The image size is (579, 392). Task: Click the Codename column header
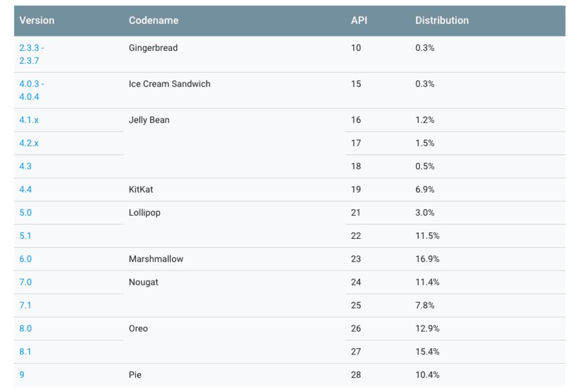click(x=154, y=21)
